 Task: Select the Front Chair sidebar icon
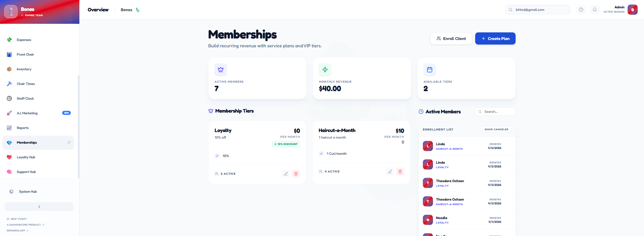[9, 54]
